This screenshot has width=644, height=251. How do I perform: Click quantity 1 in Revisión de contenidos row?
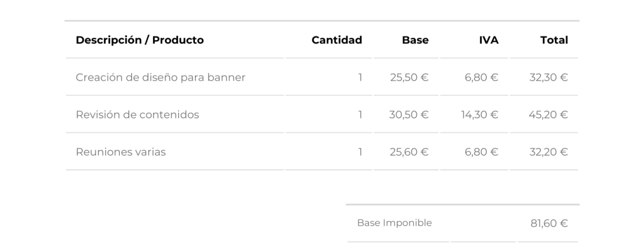coord(360,115)
